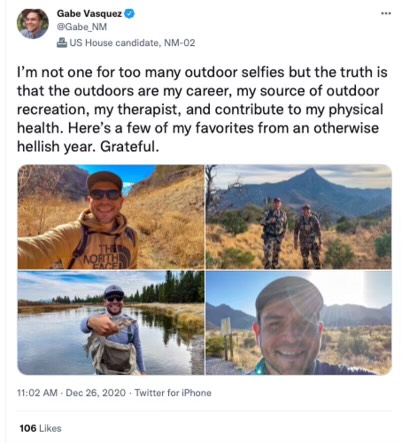The width and height of the screenshot is (402, 443).
Task: Click The North Face logo on hoodie
Action: tap(106, 257)
